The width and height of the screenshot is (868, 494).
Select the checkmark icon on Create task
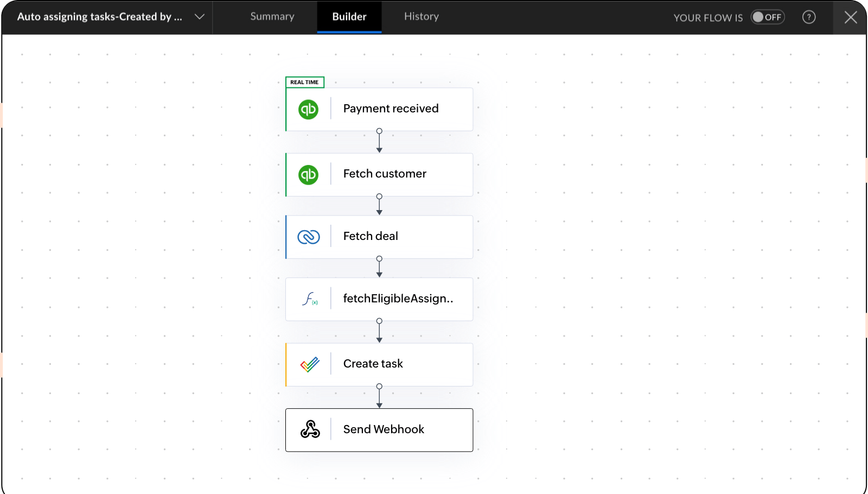pyautogui.click(x=310, y=364)
